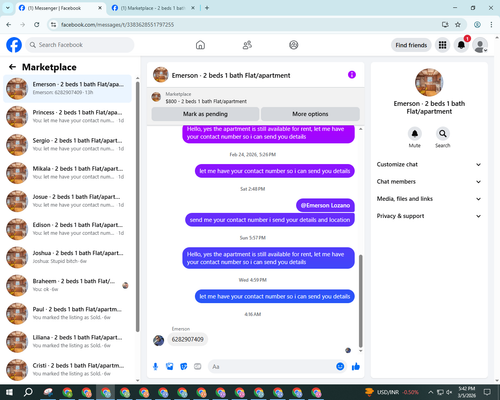Open the Chrome three-dot menu
This screenshot has height=400, width=500.
[x=491, y=24]
